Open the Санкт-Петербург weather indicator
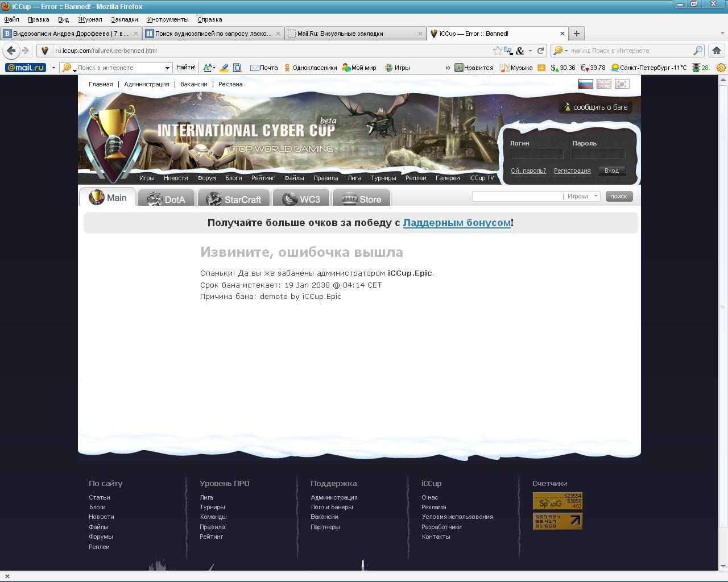Viewport: 728px width, 582px height. [x=648, y=68]
